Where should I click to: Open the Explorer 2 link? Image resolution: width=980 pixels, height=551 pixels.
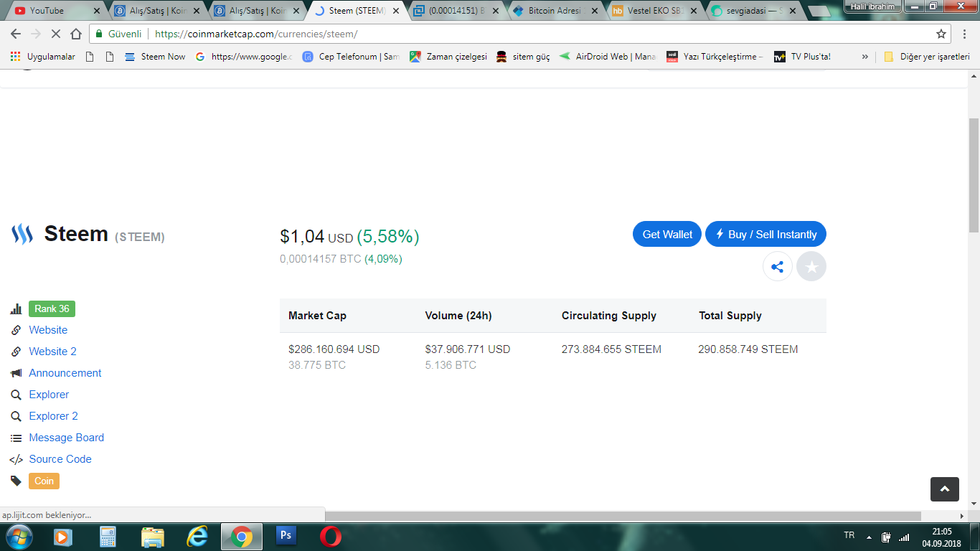(53, 416)
